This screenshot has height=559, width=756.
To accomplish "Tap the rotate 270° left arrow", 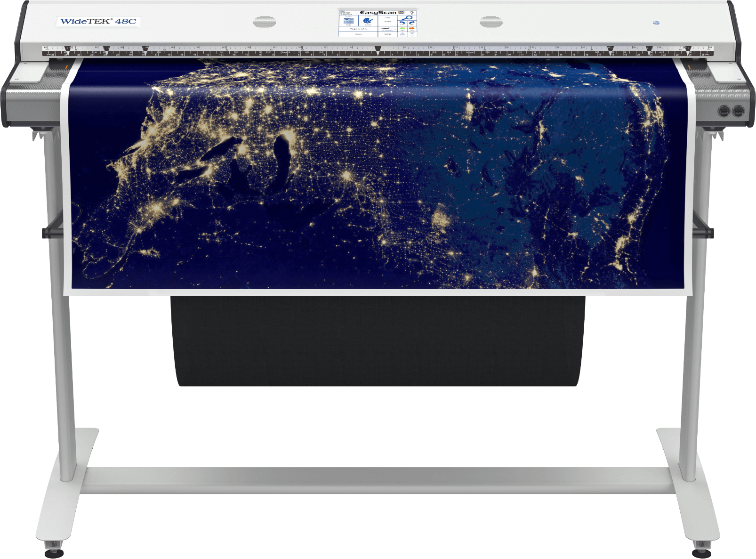I will pos(402,23).
